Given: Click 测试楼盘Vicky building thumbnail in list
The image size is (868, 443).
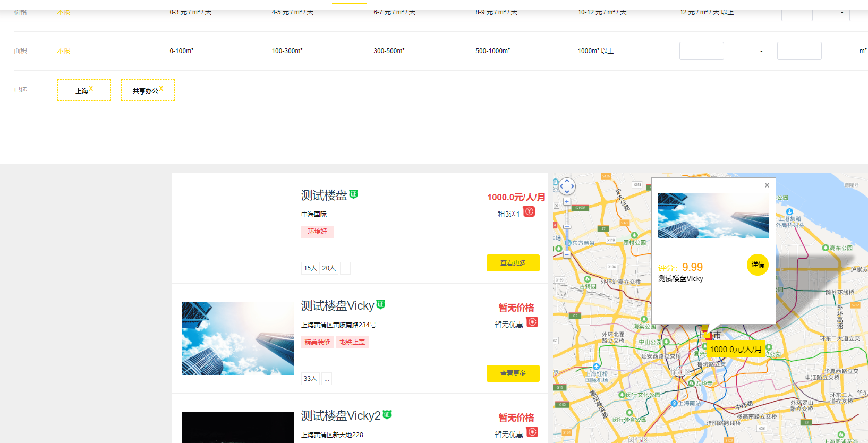Looking at the screenshot, I should pyautogui.click(x=238, y=338).
